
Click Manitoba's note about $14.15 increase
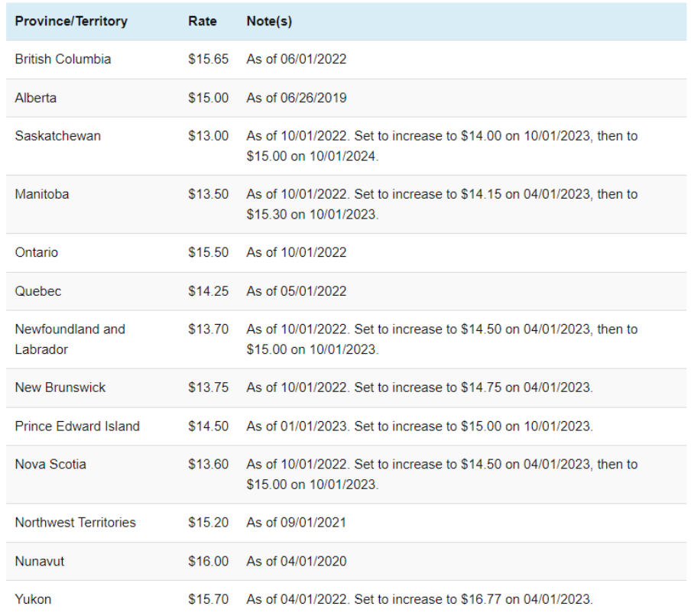click(x=442, y=204)
